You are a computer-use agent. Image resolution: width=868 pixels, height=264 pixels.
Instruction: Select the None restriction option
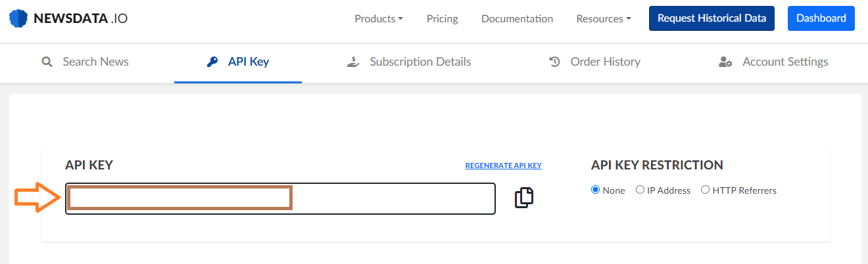(596, 190)
